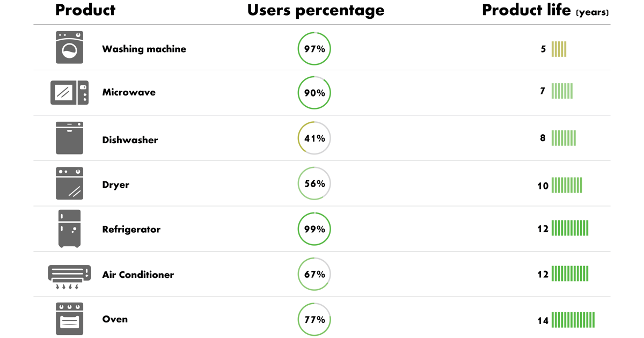This screenshot has width=644, height=338.
Task: Click the dryer appliance icon
Action: [69, 183]
